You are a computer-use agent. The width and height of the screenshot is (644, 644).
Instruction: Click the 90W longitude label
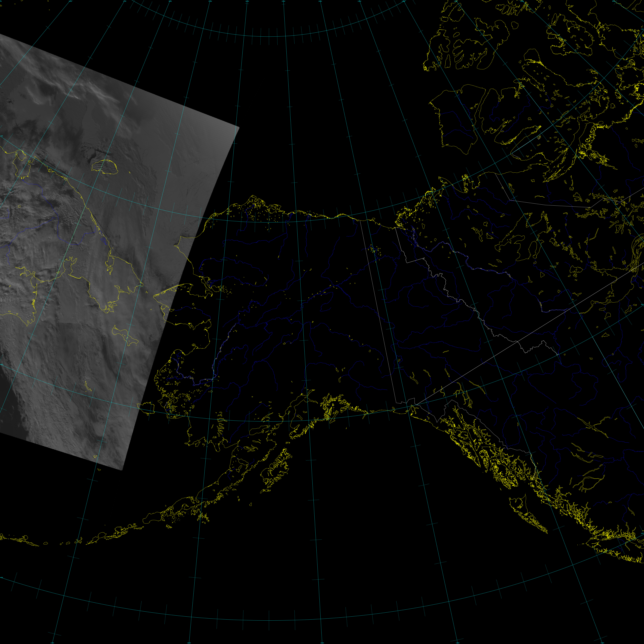point(614,1)
